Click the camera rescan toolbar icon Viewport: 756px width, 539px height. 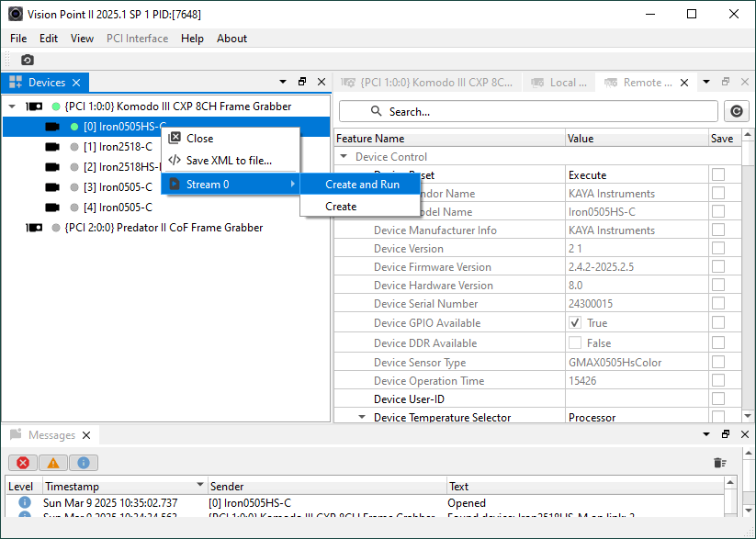tap(28, 60)
